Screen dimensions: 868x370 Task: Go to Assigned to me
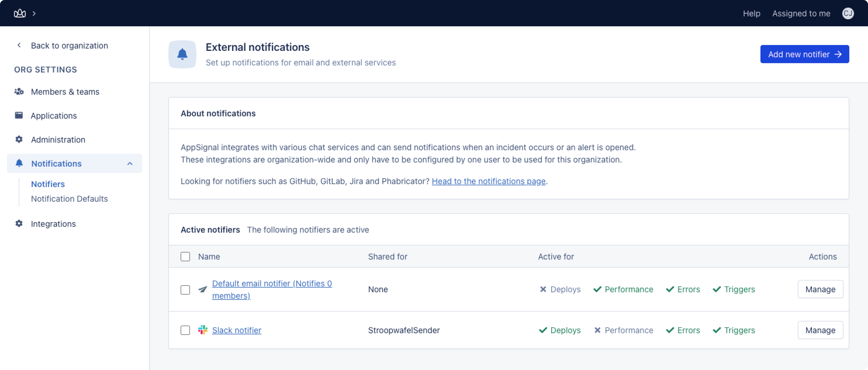pos(801,13)
